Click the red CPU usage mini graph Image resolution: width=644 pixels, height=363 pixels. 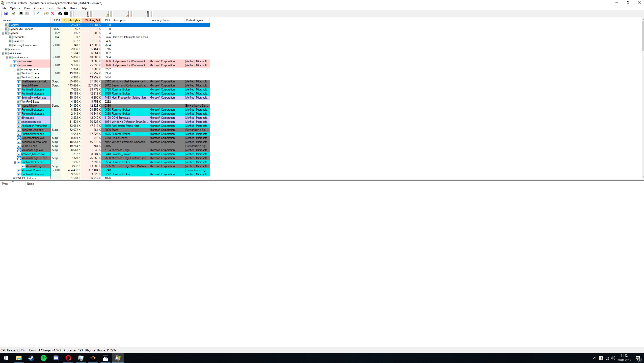coord(81,14)
